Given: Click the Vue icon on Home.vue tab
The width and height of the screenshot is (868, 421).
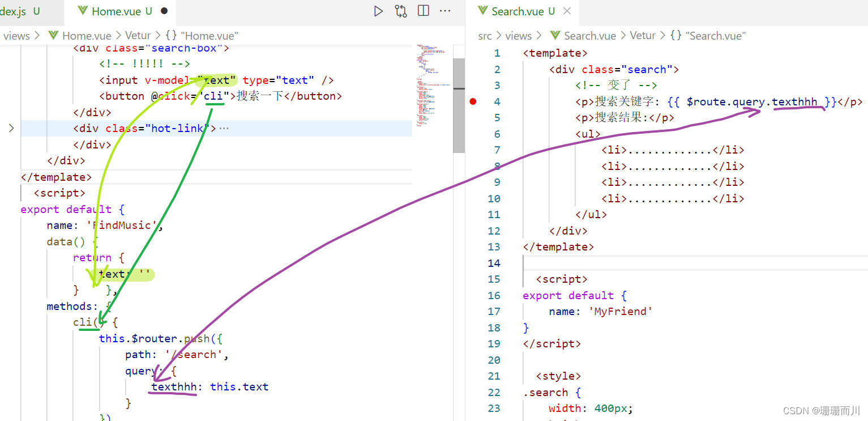Looking at the screenshot, I should tap(82, 11).
